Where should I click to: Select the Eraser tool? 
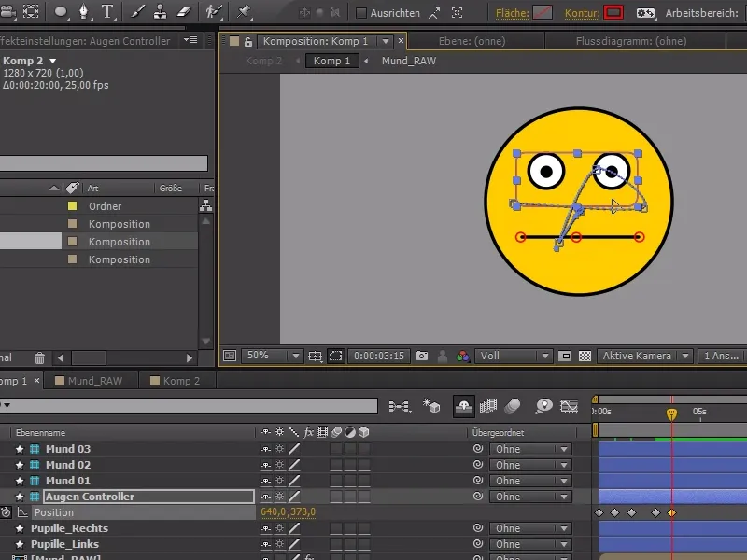(x=184, y=12)
